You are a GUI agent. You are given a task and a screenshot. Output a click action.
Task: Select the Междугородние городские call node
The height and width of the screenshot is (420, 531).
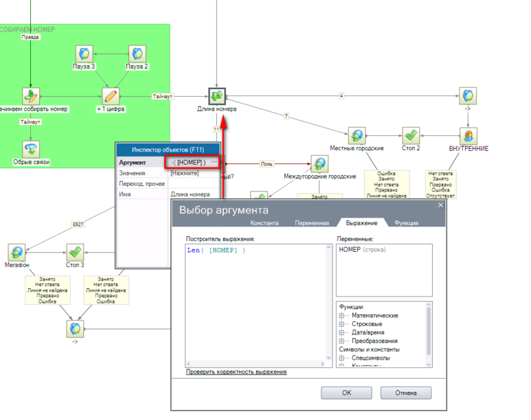click(x=320, y=164)
